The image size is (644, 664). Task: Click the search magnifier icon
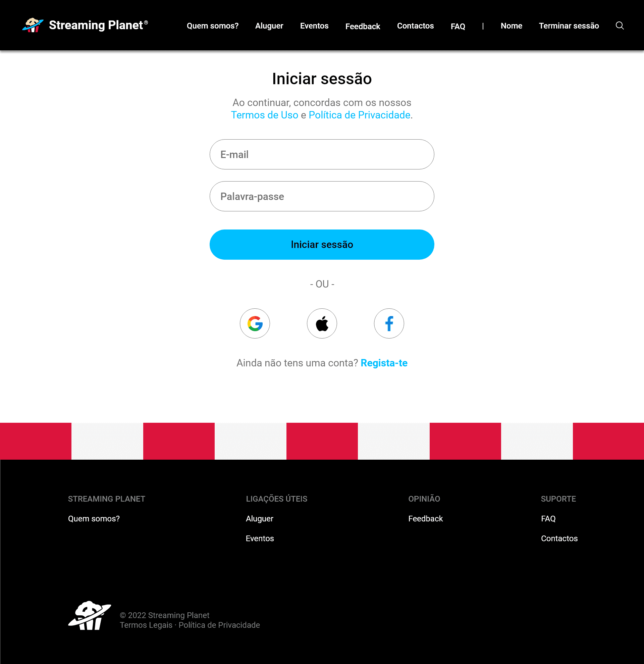pos(620,25)
